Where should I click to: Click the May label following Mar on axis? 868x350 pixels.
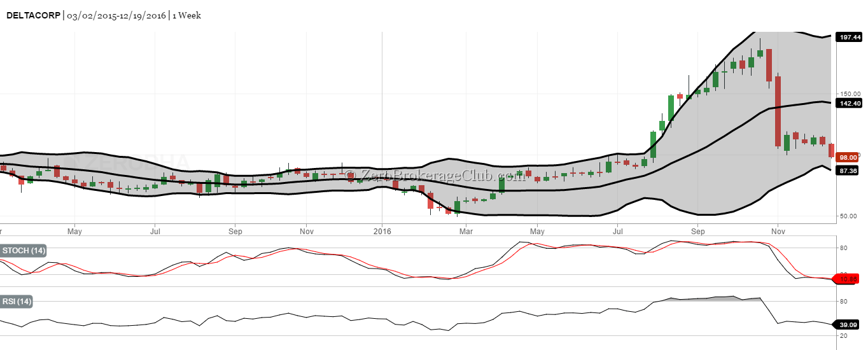coord(536,230)
